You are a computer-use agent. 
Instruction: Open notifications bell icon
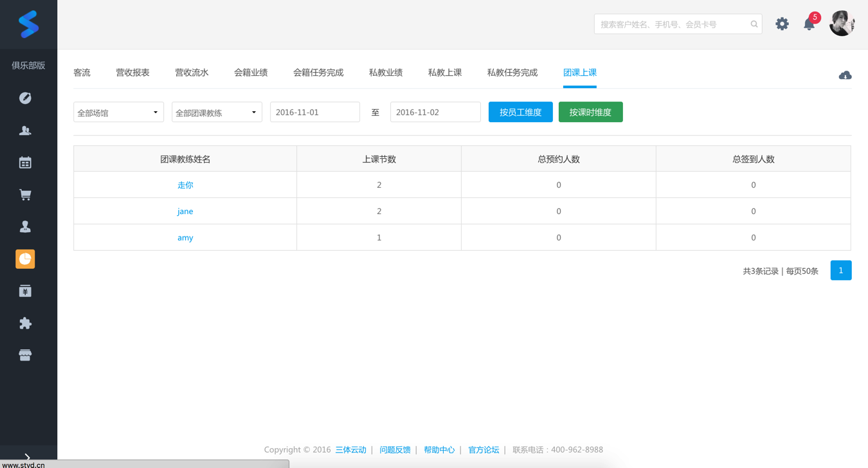(x=809, y=24)
